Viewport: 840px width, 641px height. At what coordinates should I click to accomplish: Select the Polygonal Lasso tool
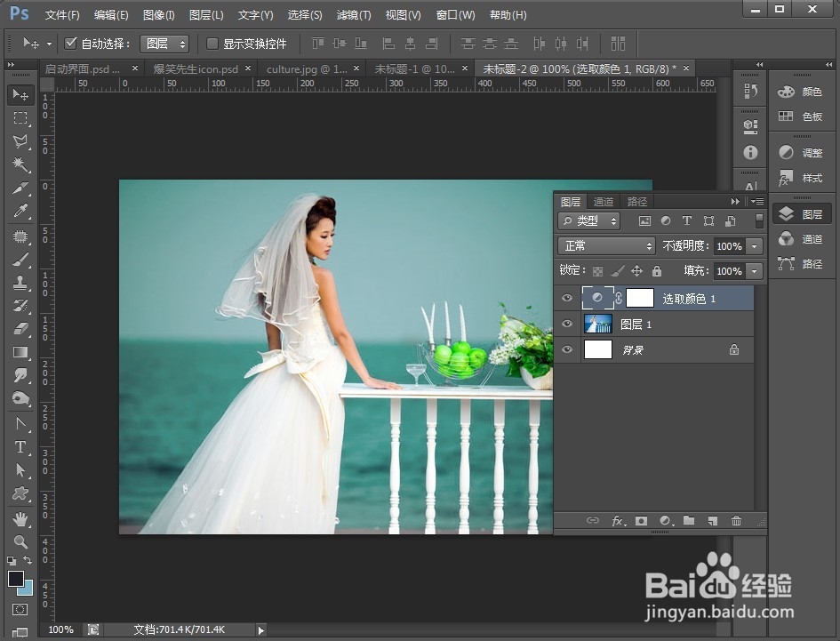click(20, 141)
